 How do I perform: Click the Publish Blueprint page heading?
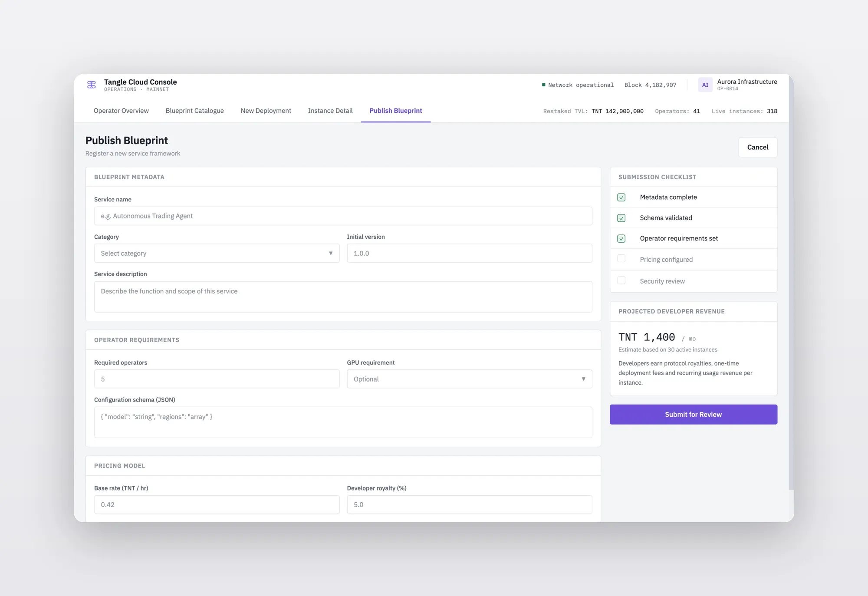coord(126,141)
